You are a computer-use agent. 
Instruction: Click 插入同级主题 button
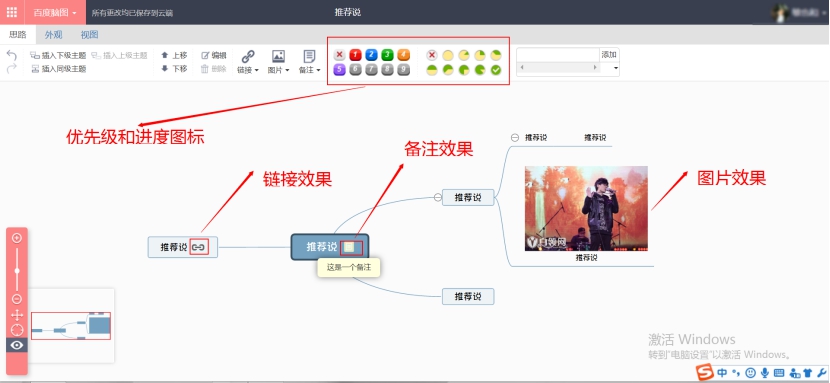(x=59, y=69)
